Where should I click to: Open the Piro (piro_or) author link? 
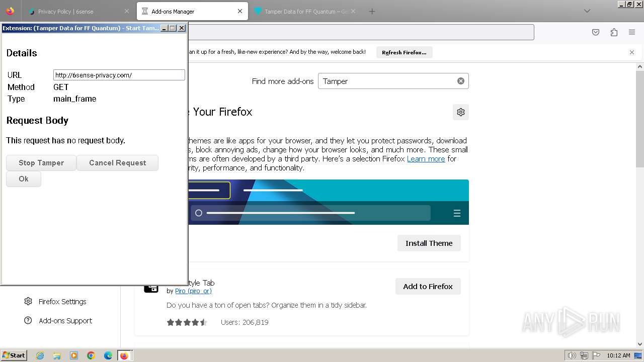click(x=193, y=291)
